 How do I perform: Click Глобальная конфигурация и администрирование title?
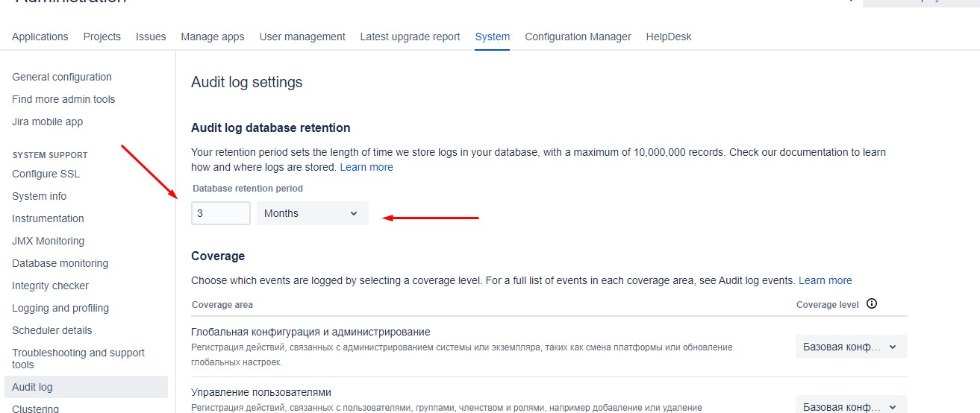310,332
